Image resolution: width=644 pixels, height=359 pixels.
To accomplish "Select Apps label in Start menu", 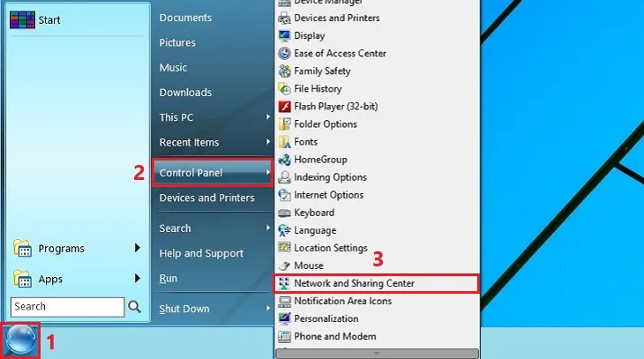I will (50, 280).
